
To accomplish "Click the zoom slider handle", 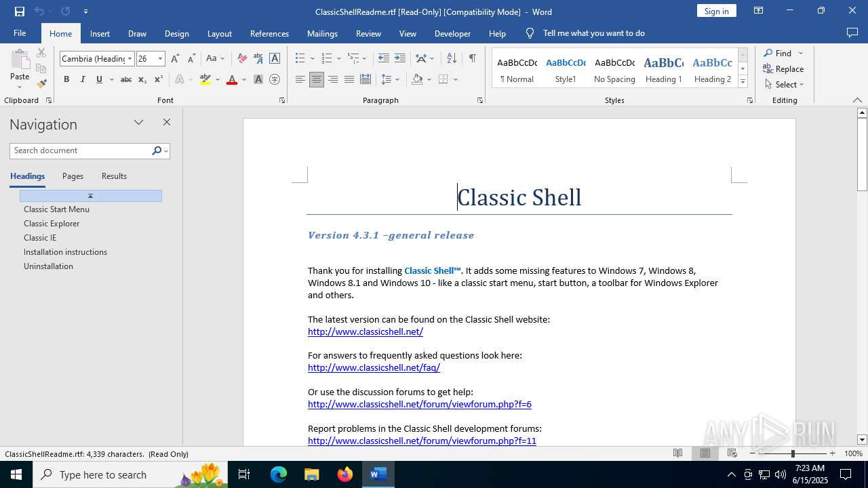I will (x=792, y=453).
